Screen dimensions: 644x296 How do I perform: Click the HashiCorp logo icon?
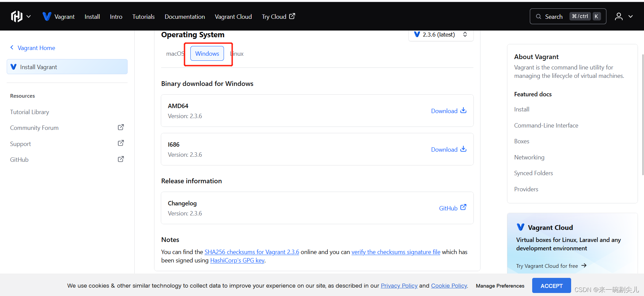(x=16, y=16)
